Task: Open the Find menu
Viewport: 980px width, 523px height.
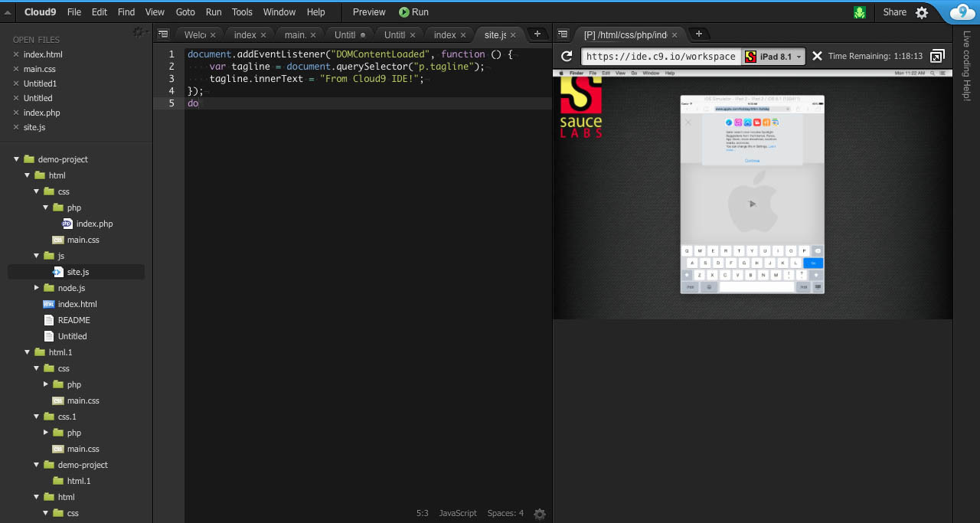Action: pos(126,12)
